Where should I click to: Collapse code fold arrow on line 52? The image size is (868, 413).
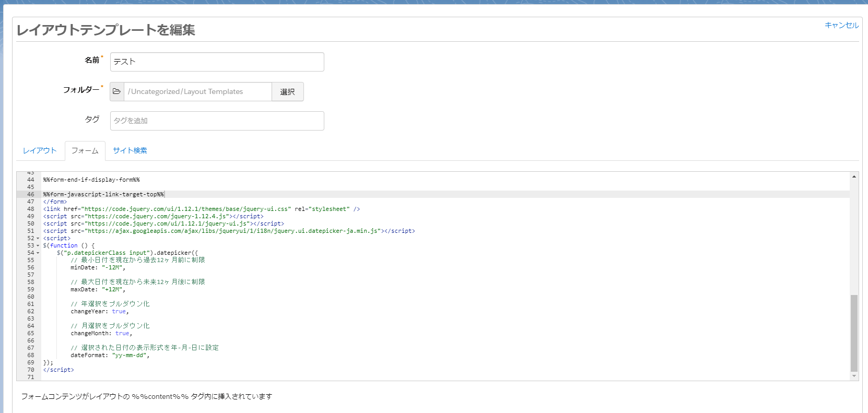(38, 239)
